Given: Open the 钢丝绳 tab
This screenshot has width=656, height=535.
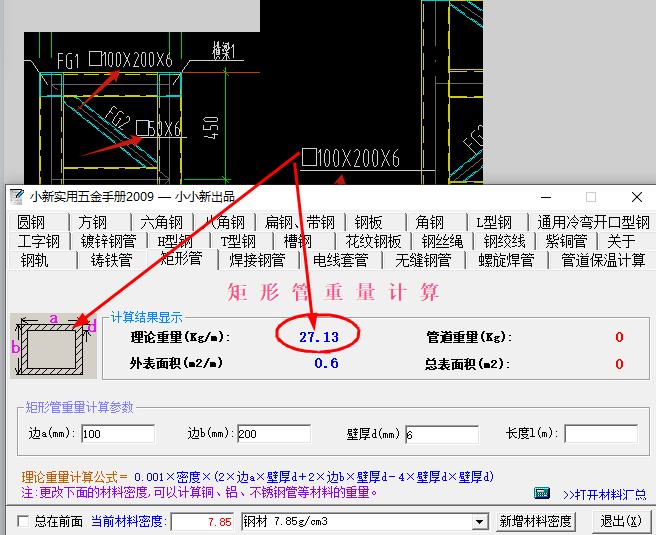Looking at the screenshot, I should tap(442, 241).
